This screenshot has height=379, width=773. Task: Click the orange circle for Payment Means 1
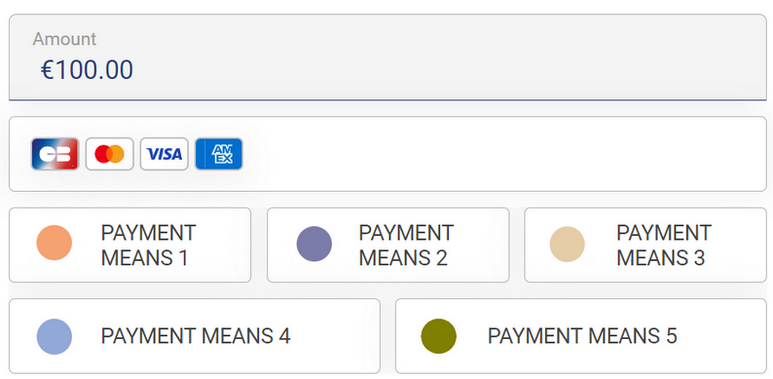[x=54, y=242]
